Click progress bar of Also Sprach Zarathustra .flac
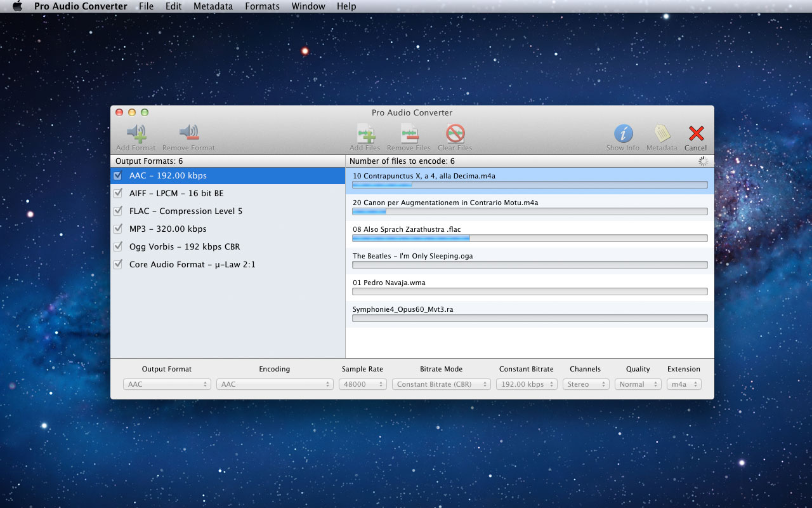 (530, 238)
